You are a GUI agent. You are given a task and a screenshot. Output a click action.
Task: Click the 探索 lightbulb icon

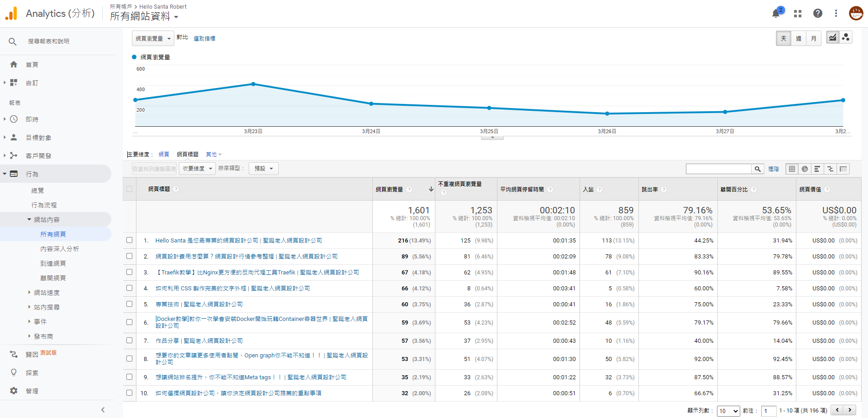pos(14,372)
